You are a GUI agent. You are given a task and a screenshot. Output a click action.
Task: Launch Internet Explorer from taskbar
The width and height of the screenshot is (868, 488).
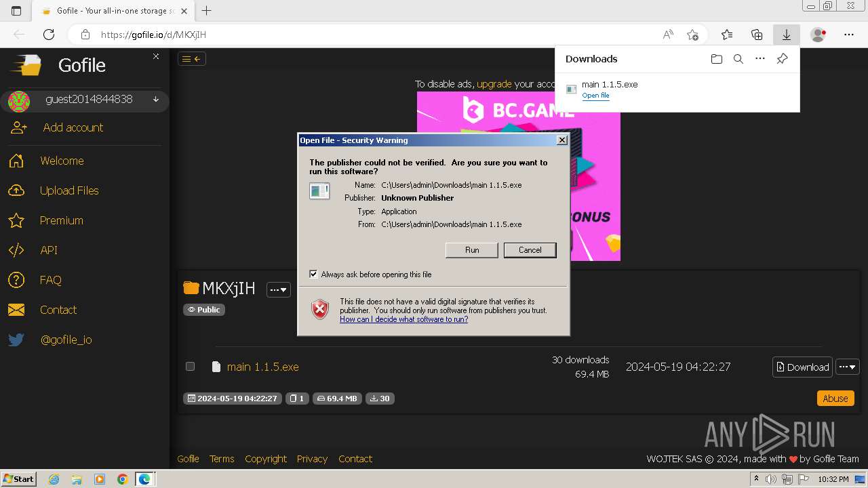(x=54, y=479)
